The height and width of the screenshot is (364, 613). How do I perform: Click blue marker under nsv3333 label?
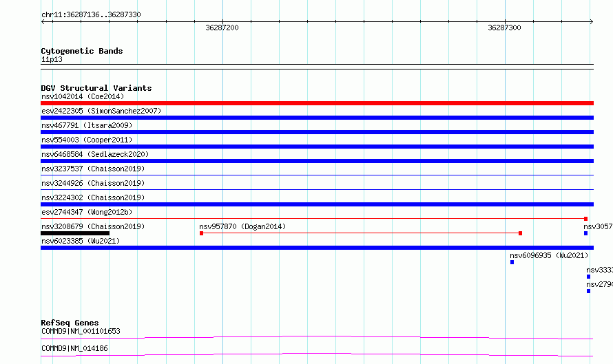point(588,277)
